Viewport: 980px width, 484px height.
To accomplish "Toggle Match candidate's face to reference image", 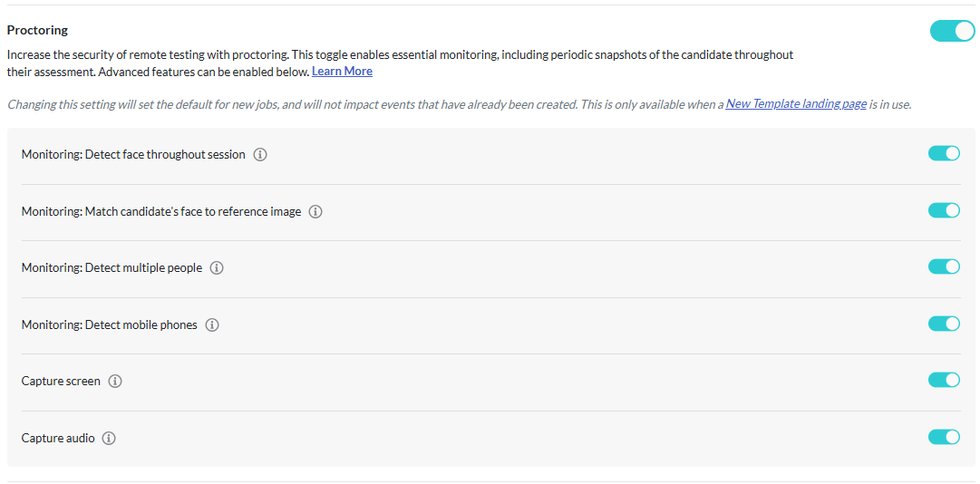I will click(x=944, y=210).
